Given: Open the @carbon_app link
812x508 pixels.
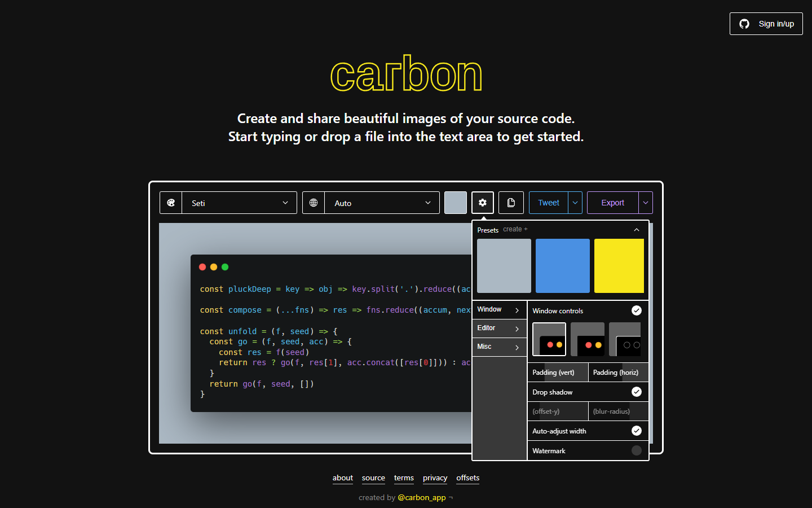Looking at the screenshot, I should (x=422, y=497).
